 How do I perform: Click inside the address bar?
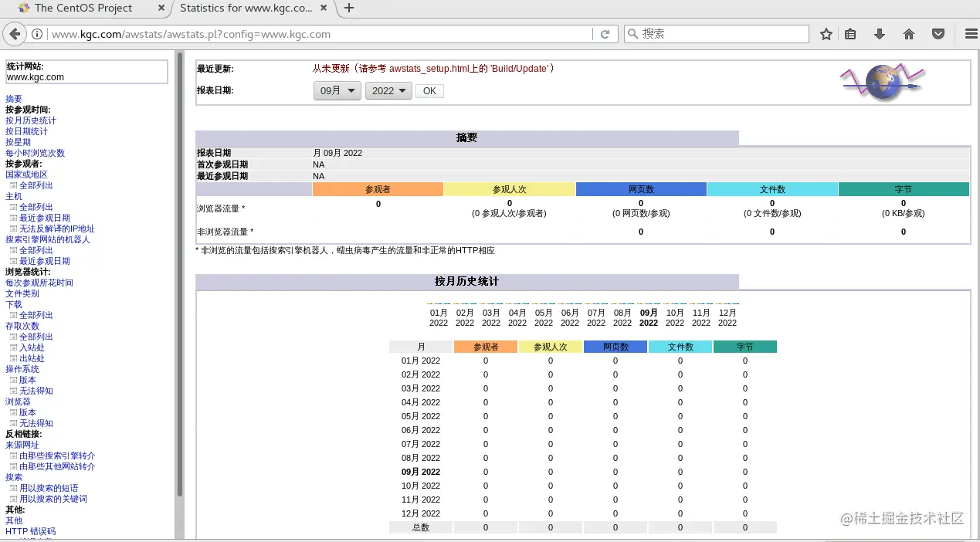click(x=309, y=34)
